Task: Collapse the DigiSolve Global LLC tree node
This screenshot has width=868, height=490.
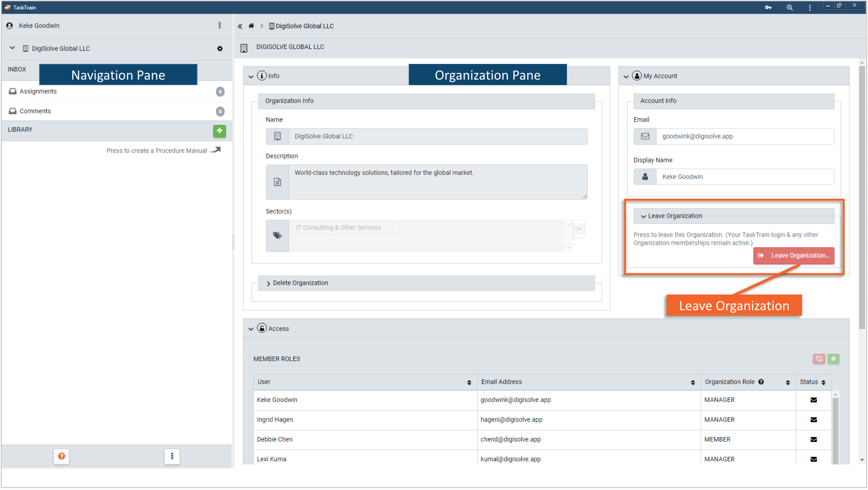Action: [12, 48]
